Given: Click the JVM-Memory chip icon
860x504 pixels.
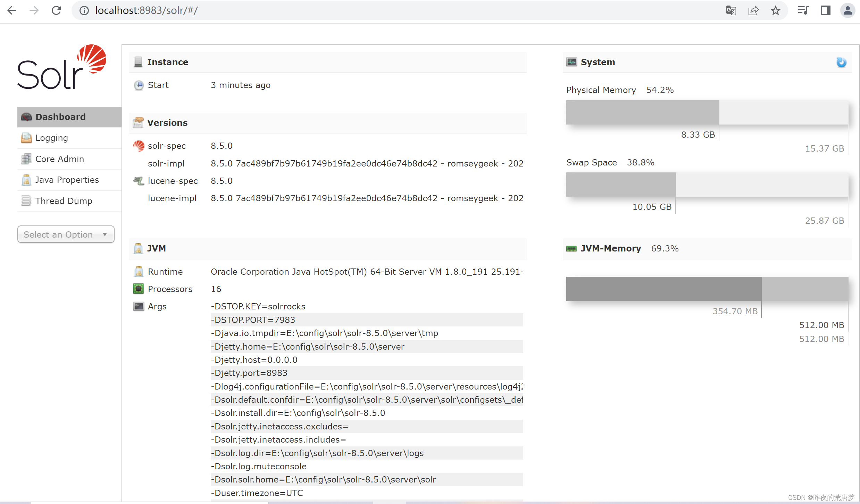Looking at the screenshot, I should (x=571, y=248).
